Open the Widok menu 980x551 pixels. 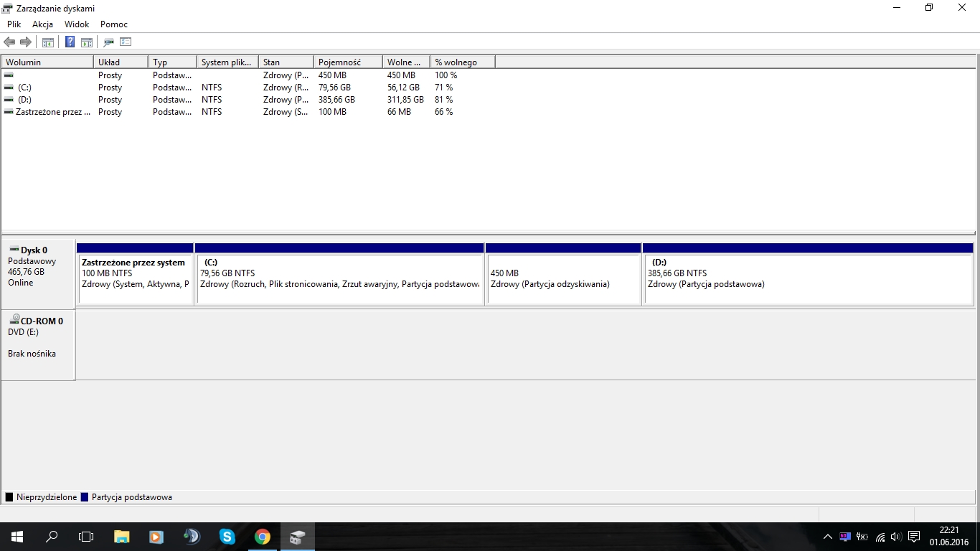pos(77,24)
